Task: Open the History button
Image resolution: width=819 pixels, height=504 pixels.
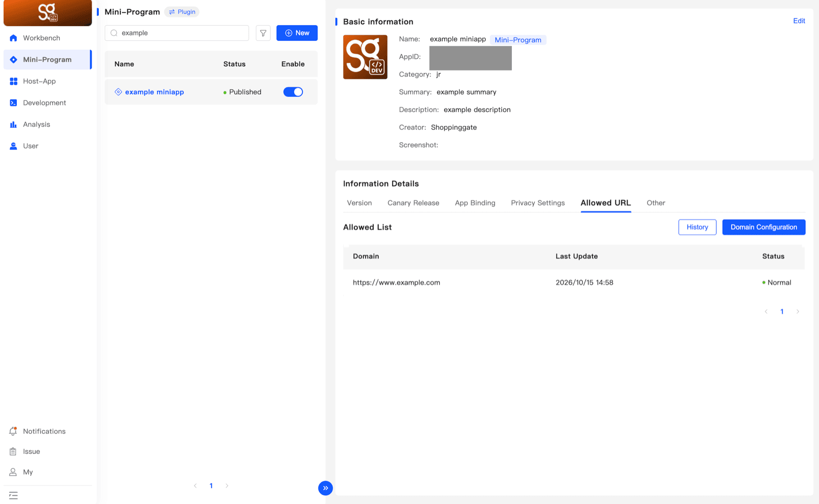Action: click(697, 227)
